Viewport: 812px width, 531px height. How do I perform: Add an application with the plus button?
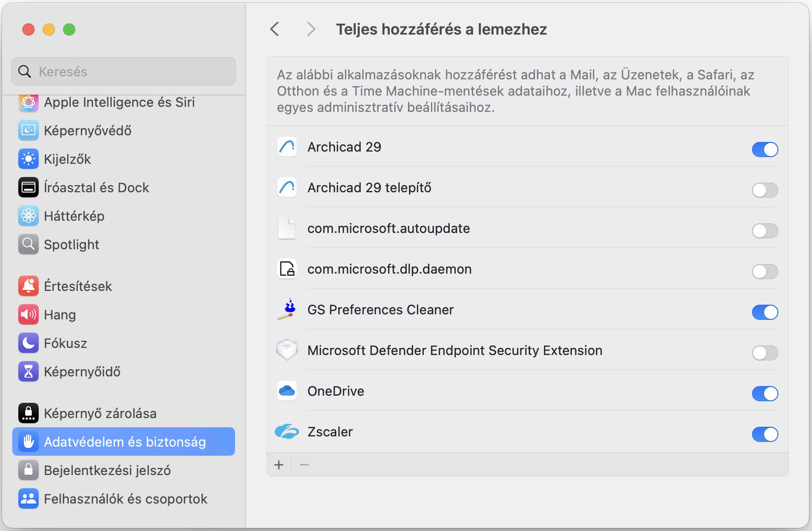tap(279, 465)
